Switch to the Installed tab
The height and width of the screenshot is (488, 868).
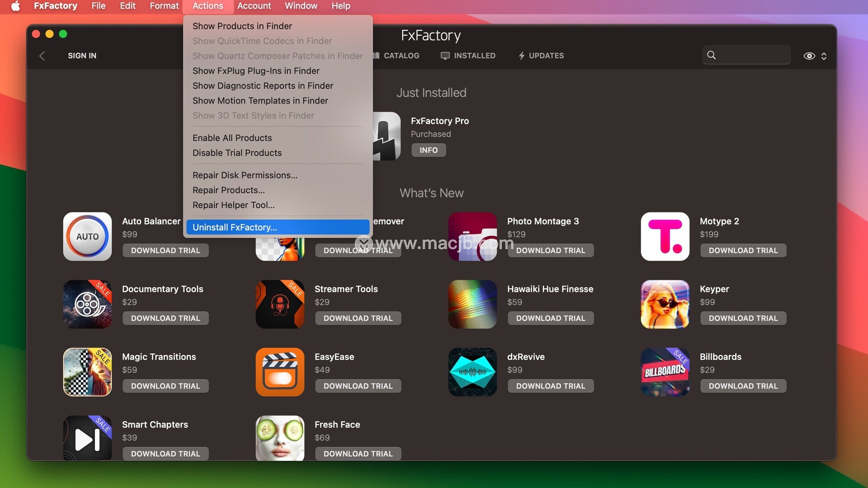[468, 56]
